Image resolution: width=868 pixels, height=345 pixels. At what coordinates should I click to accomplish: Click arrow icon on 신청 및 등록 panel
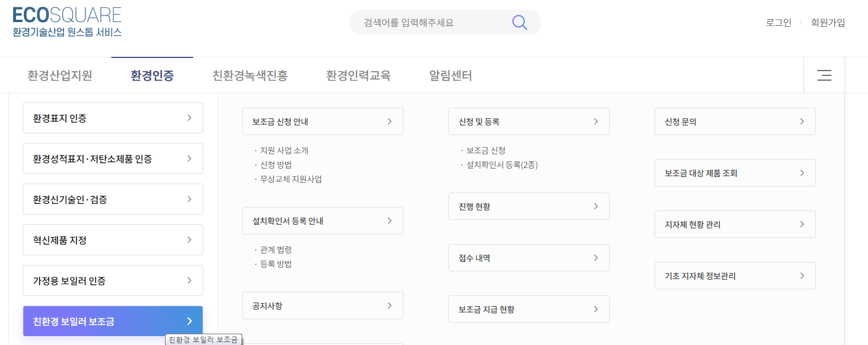tap(595, 121)
